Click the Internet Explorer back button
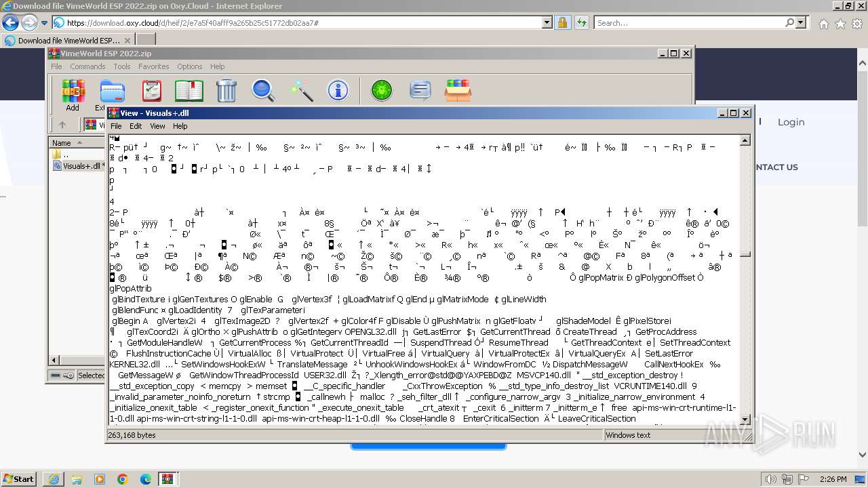The height and width of the screenshot is (488, 868). [10, 23]
